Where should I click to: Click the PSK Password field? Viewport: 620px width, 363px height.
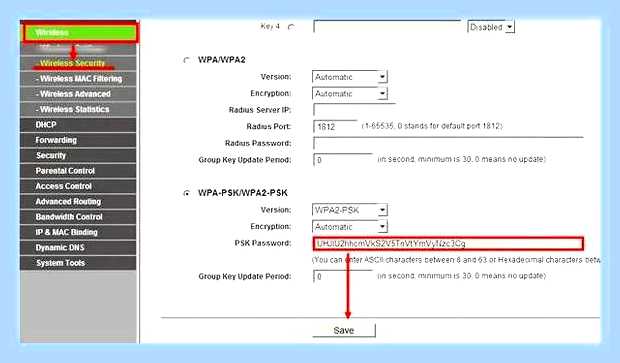pyautogui.click(x=448, y=244)
